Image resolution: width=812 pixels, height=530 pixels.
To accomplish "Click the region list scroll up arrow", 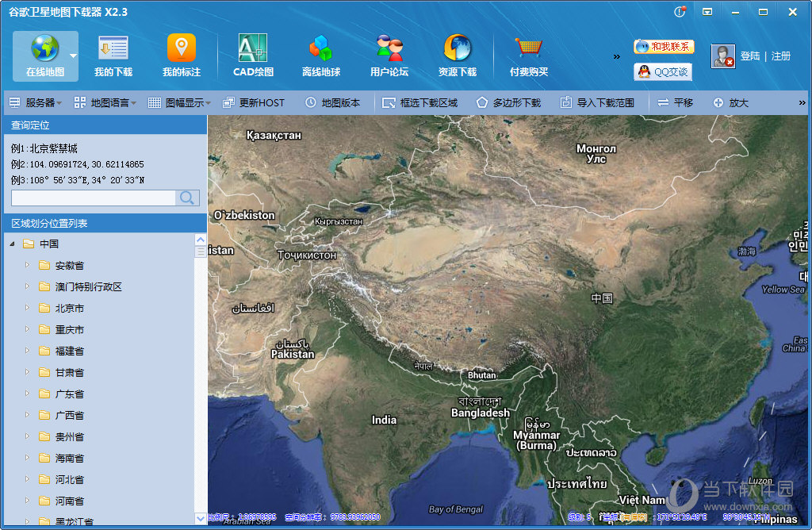I will coord(201,240).
